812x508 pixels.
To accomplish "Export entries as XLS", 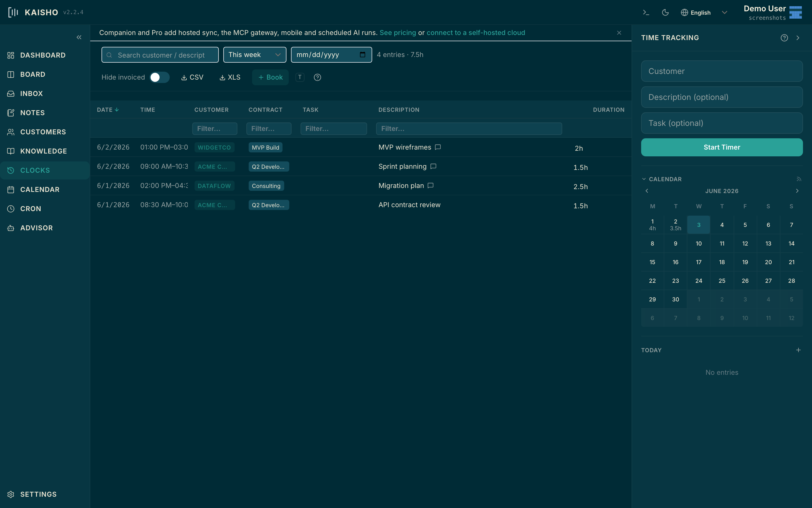I will (x=230, y=77).
